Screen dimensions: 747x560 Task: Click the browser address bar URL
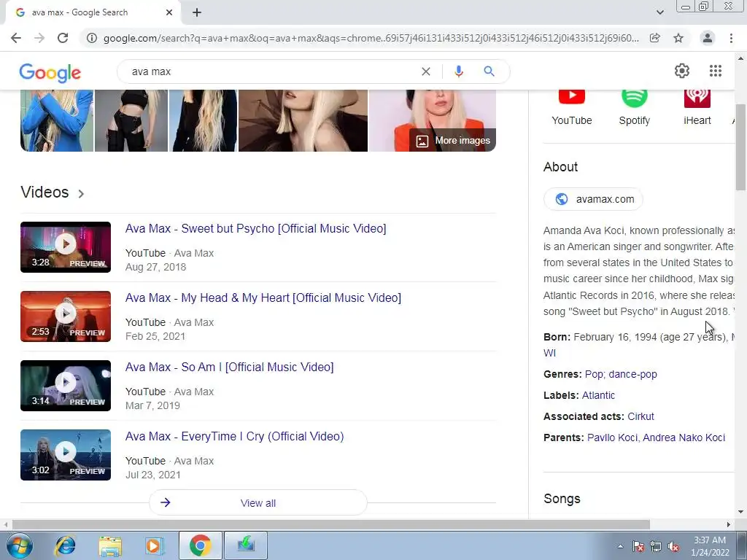[x=371, y=38]
